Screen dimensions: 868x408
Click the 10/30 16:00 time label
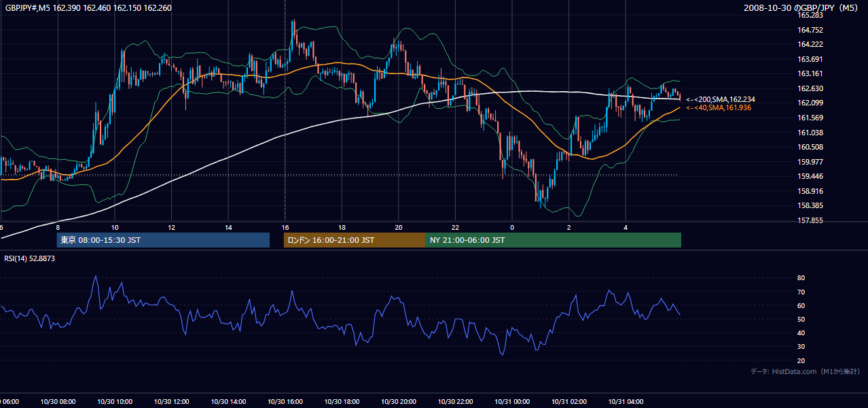[285, 402]
